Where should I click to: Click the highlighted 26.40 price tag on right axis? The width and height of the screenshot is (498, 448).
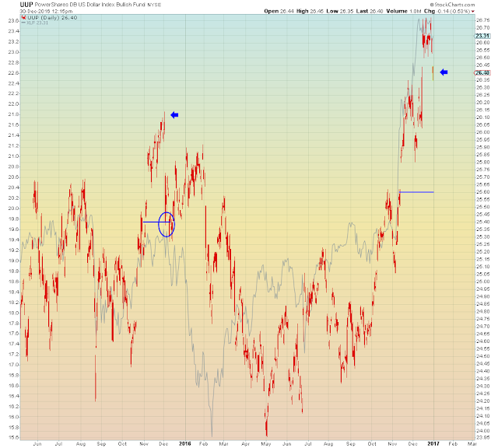point(482,73)
